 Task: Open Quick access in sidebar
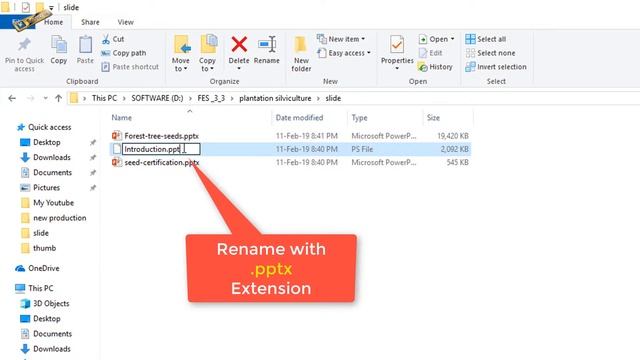point(49,127)
